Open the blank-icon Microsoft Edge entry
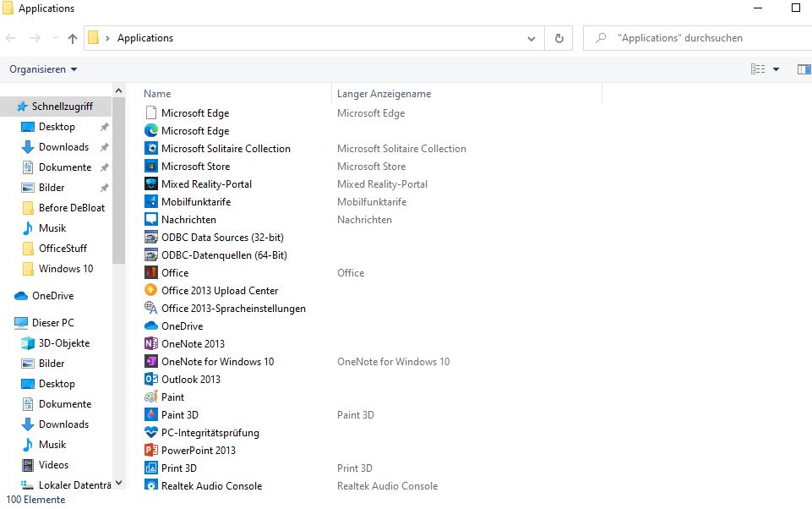Image resolution: width=812 pixels, height=509 pixels. [x=150, y=113]
